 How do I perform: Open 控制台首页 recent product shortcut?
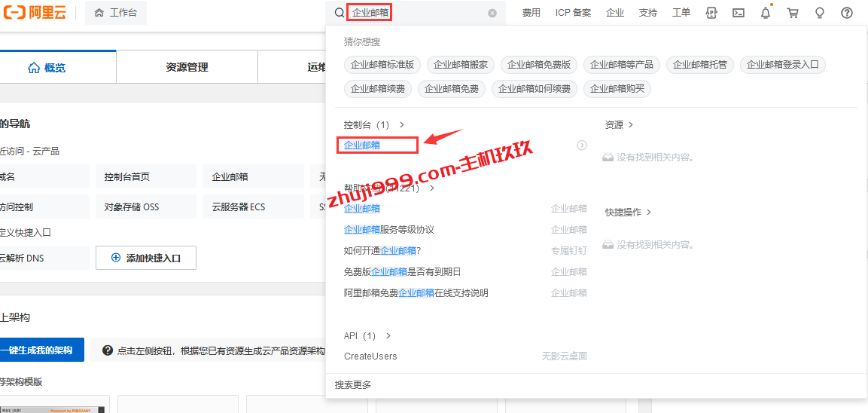coord(146,177)
